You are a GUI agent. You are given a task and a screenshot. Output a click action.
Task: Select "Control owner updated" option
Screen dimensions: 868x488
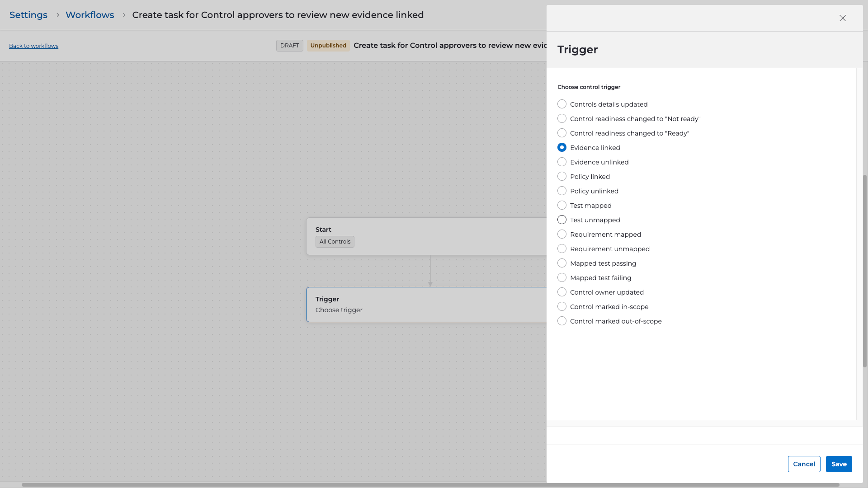coord(562,292)
